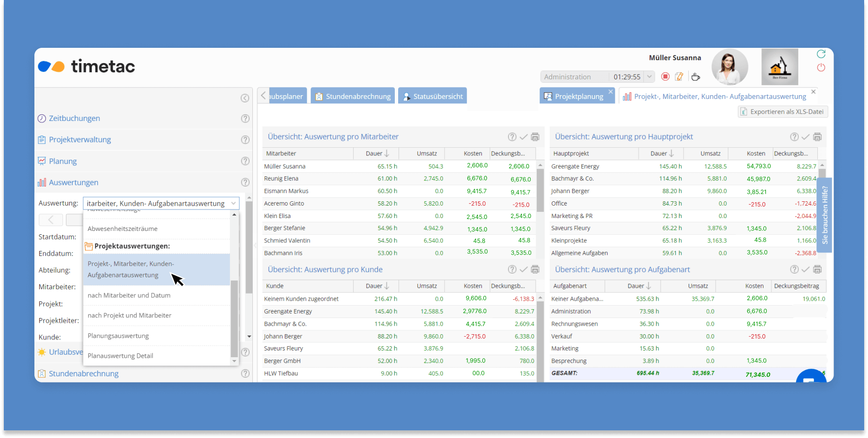Screen dimensions: 868x438
Task: Click the coffee cup break icon
Action: tap(695, 77)
